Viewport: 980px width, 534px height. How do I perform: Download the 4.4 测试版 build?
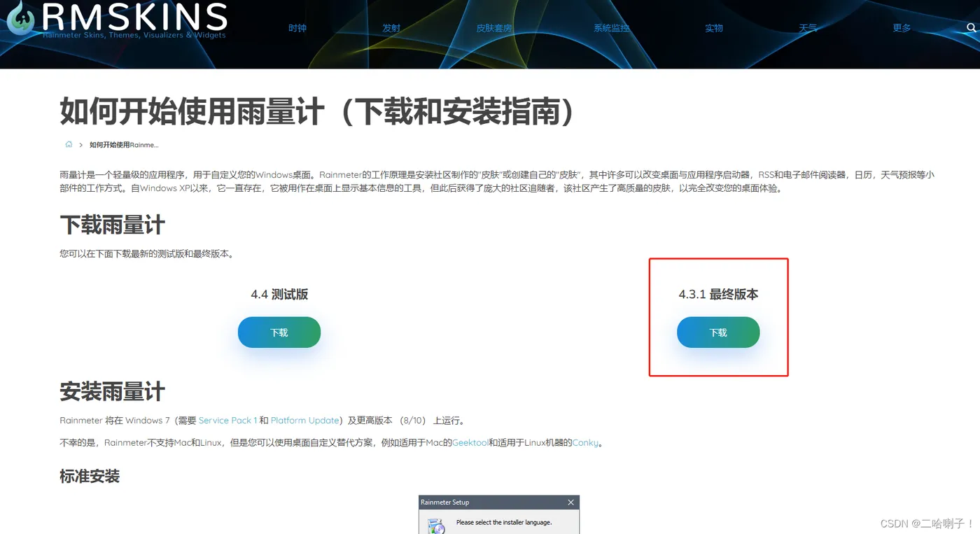click(279, 332)
